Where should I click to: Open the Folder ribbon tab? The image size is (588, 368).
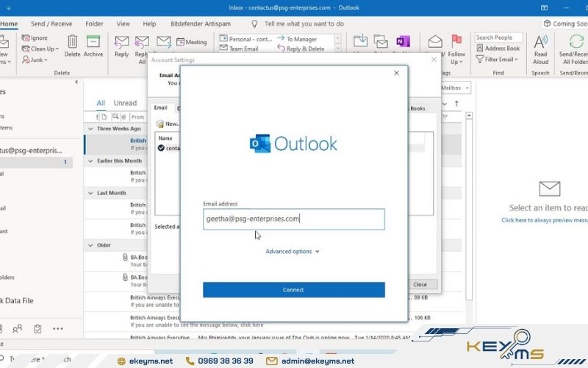[x=94, y=24]
